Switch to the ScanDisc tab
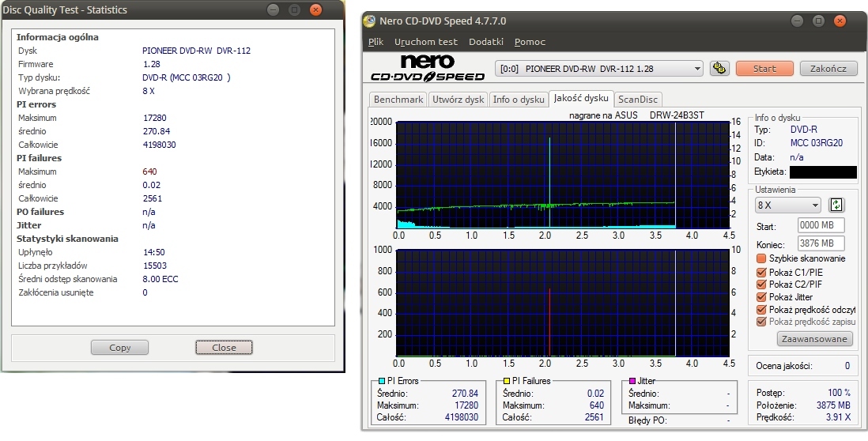 tap(638, 100)
